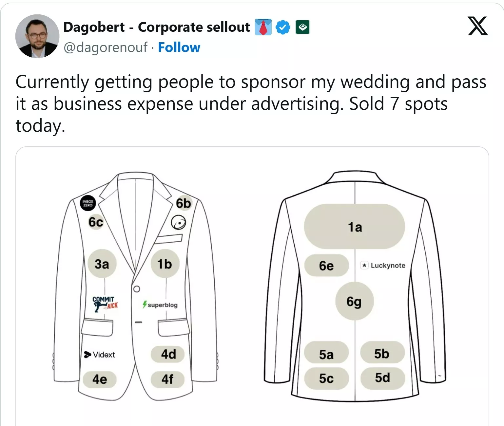Select sponsor spot 6e on jacket back
504x426 pixels.
pos(326,266)
